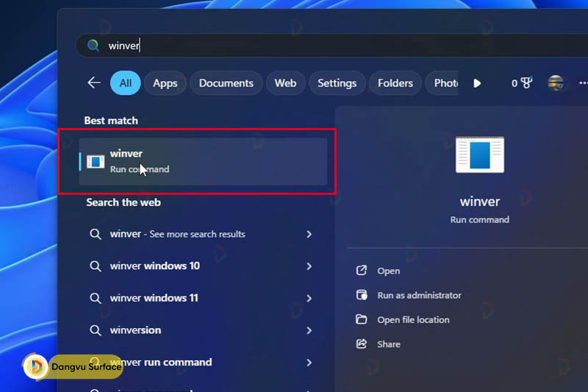588x392 pixels.
Task: Select the Folders filter tab
Action: [395, 83]
